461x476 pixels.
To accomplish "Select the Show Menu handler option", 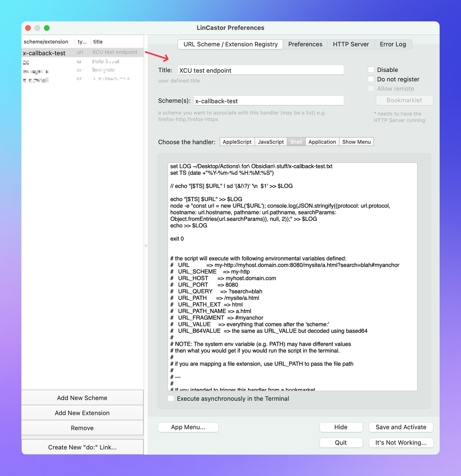I will [x=356, y=142].
